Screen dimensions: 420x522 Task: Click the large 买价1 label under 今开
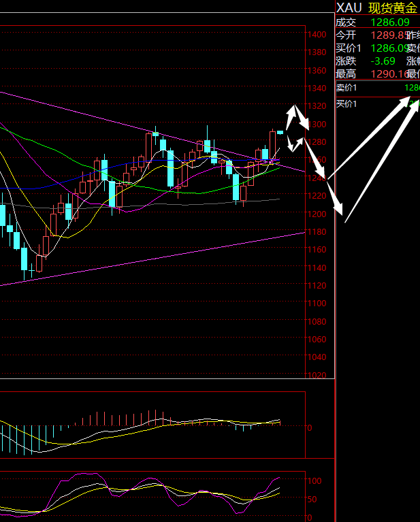coord(349,48)
